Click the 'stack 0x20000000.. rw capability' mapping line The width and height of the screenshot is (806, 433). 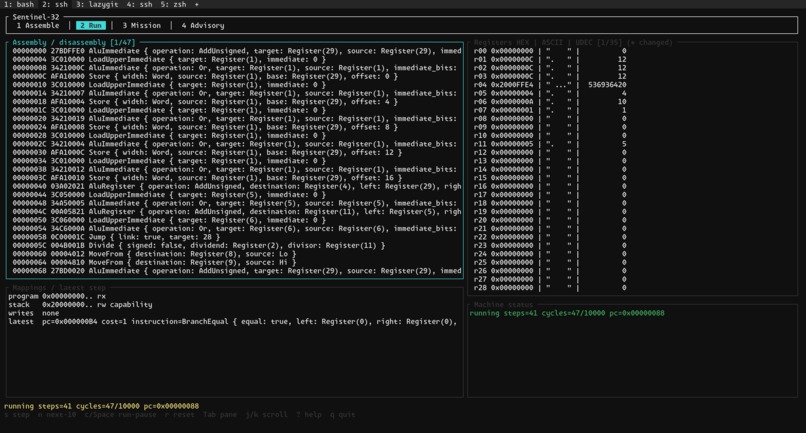80,304
